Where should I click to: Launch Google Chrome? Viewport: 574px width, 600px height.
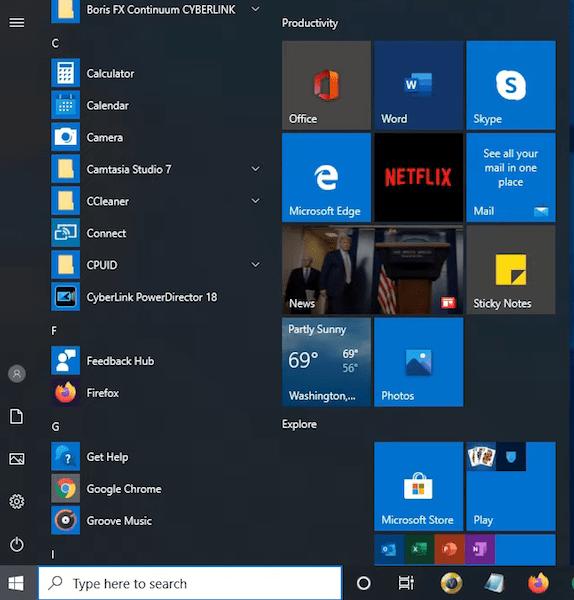pyautogui.click(x=157, y=489)
